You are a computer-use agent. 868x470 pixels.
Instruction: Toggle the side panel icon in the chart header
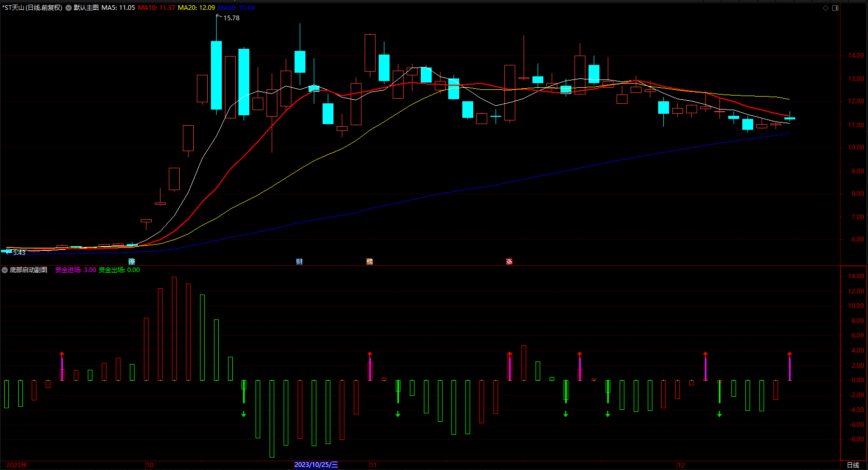835,8
